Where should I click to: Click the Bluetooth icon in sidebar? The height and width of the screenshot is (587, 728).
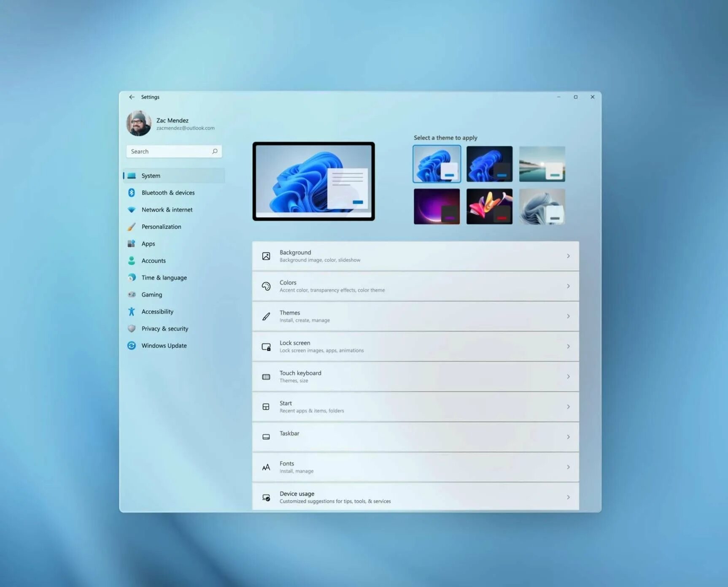point(132,192)
